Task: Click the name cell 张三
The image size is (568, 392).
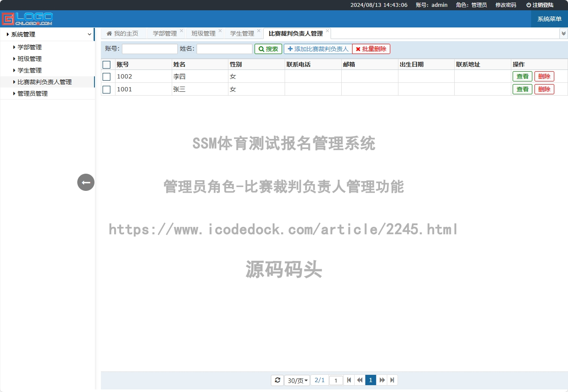Action: [200, 89]
